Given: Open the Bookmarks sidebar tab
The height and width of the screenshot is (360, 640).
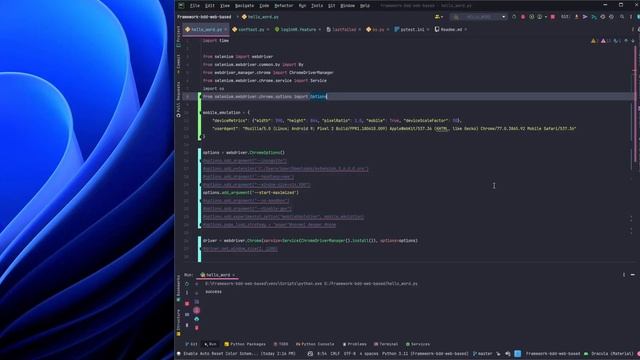Looking at the screenshot, I should pyautogui.click(x=178, y=288).
